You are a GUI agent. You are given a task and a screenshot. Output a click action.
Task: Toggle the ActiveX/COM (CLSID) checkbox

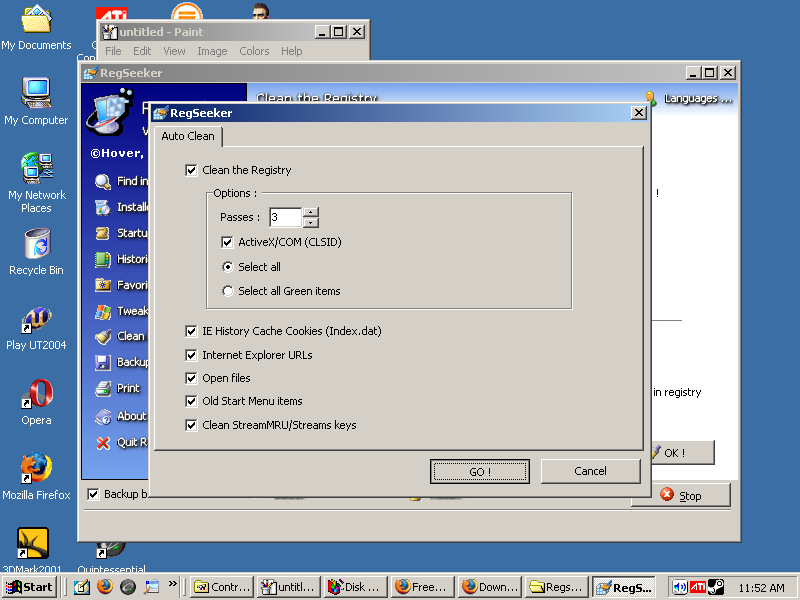click(228, 242)
